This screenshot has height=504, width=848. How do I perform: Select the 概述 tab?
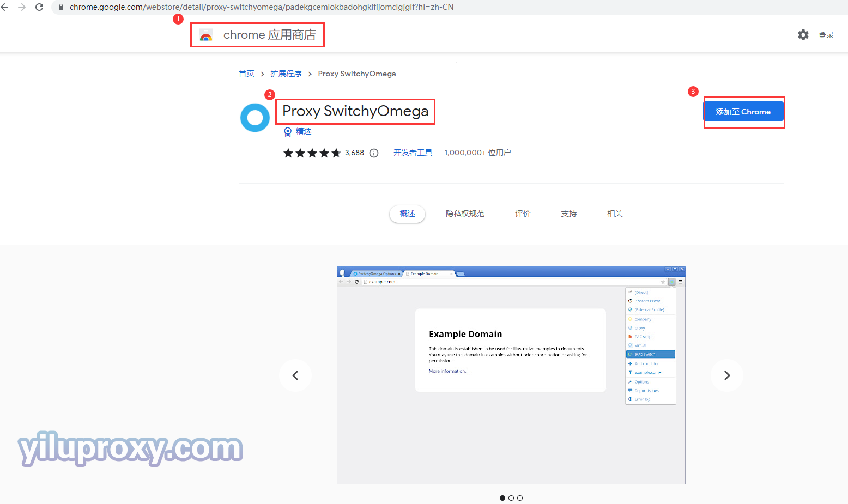tap(407, 214)
